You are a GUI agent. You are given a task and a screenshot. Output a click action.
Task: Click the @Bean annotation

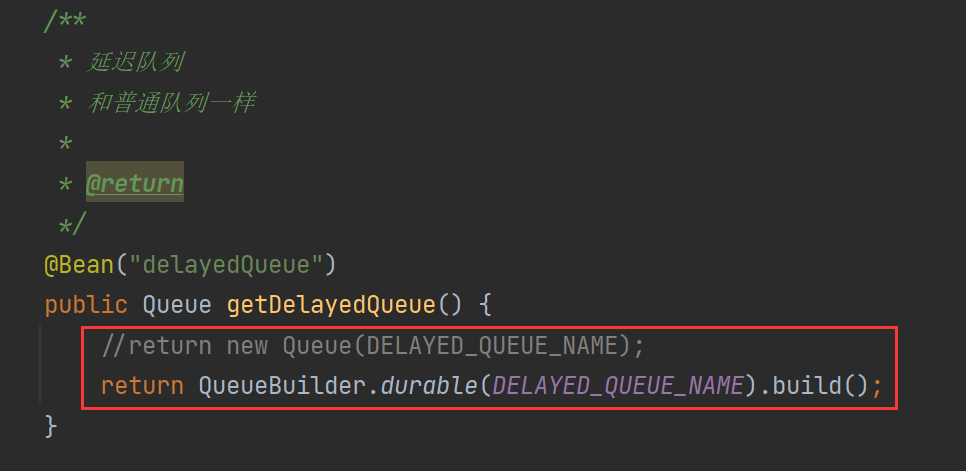point(79,265)
